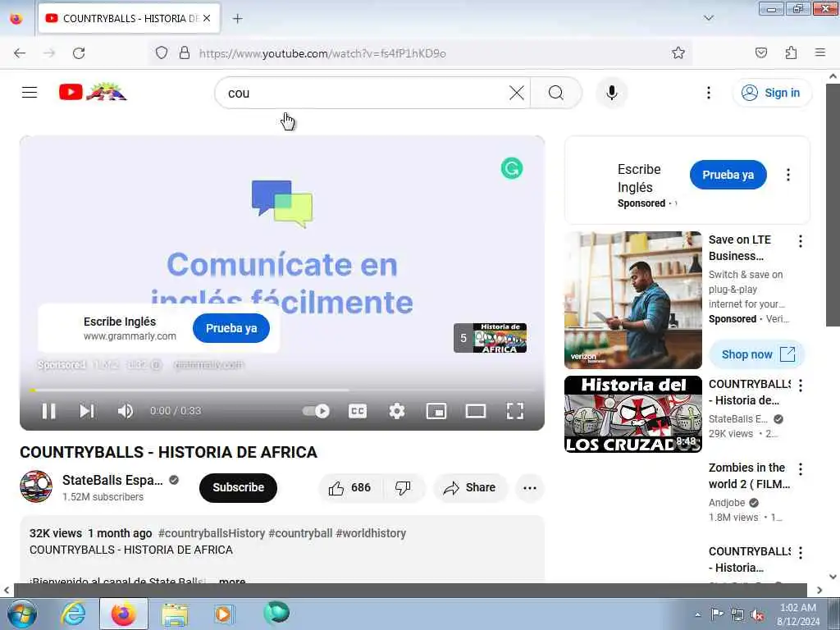
Task: Go to YouTube home via logo
Action: [93, 92]
